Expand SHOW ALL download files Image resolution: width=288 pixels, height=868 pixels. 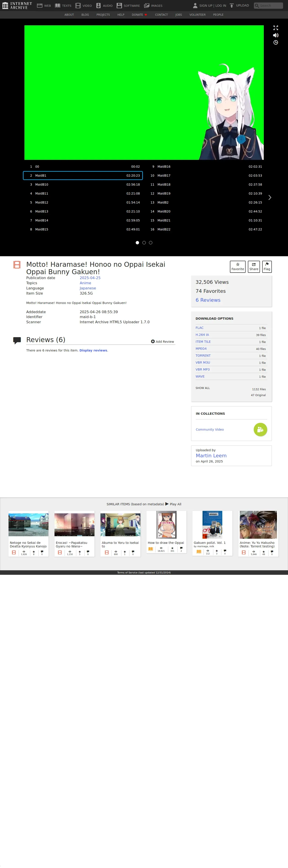(203, 388)
